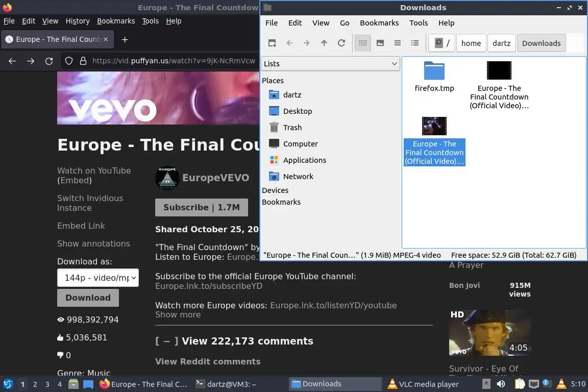Switch to detailed list view in file manager
The width and height of the screenshot is (588, 392).
pos(415,43)
